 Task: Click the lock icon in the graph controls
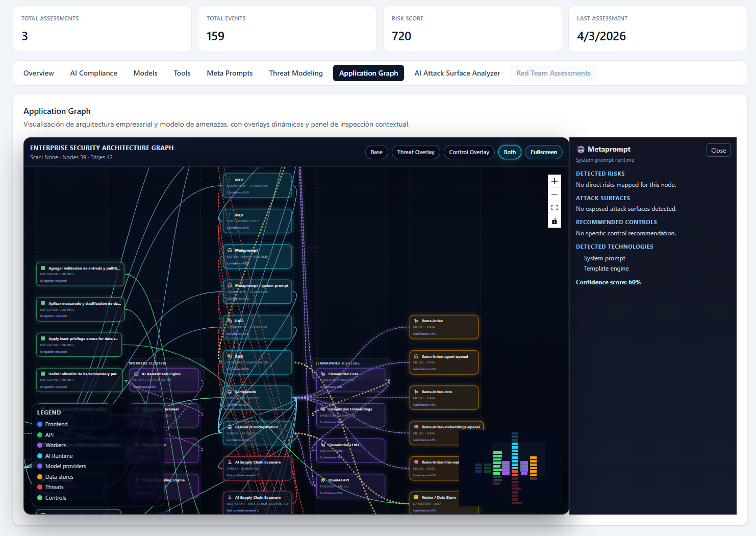[x=554, y=221]
